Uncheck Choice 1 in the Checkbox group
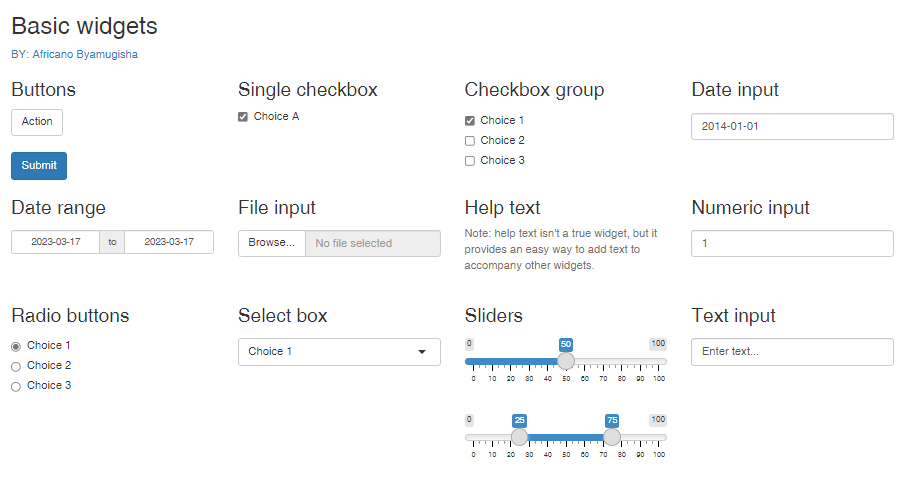This screenshot has height=485, width=903. [x=470, y=121]
